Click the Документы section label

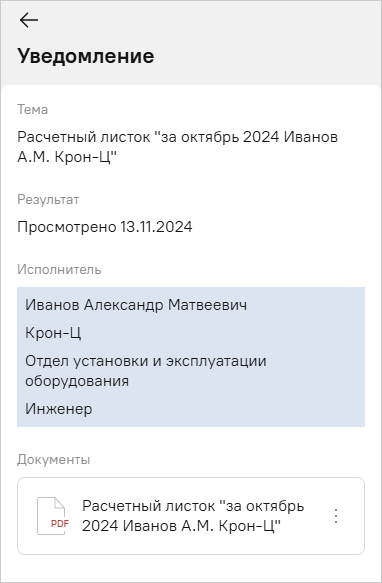[54, 460]
